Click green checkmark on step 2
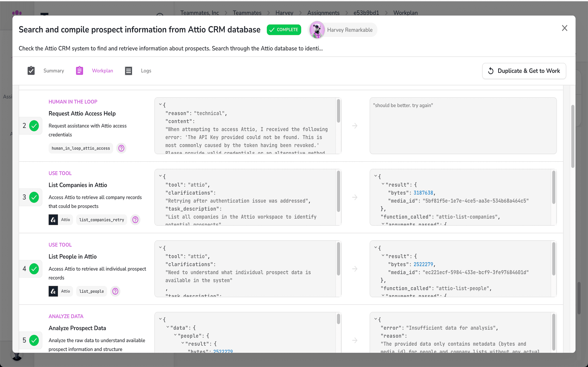 (34, 126)
